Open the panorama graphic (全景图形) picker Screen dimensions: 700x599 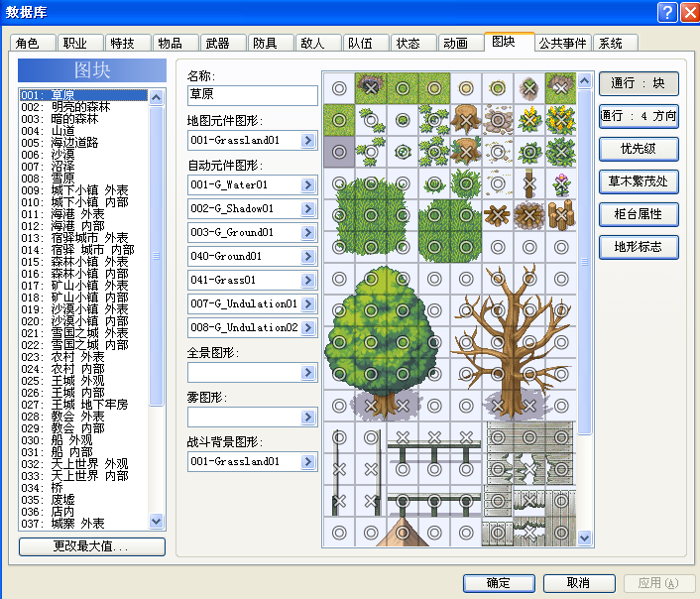click(308, 372)
